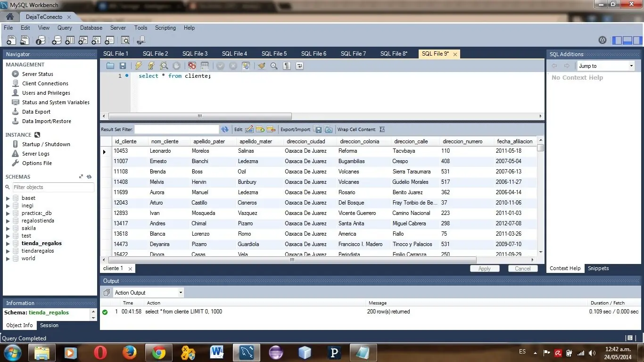The width and height of the screenshot is (644, 362).
Task: Open Data Export in the Navigator
Action: click(x=36, y=112)
